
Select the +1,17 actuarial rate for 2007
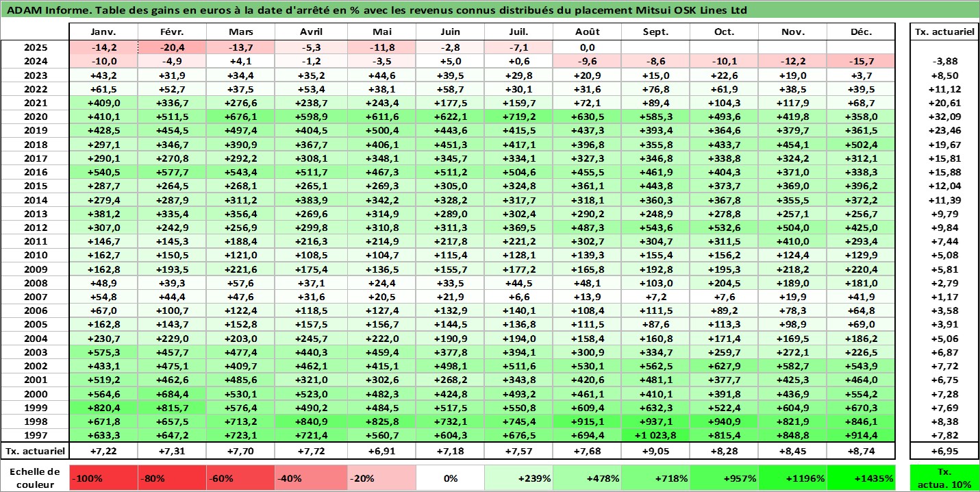(944, 296)
